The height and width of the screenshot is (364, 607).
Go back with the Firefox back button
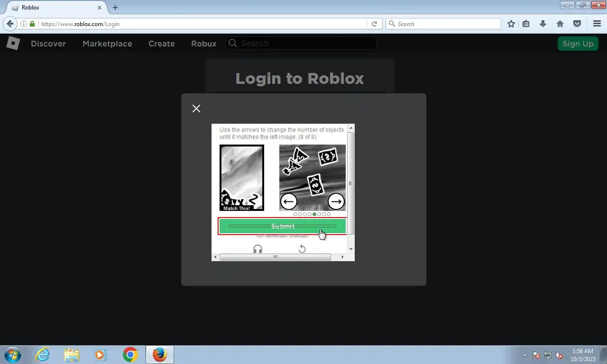tap(10, 24)
